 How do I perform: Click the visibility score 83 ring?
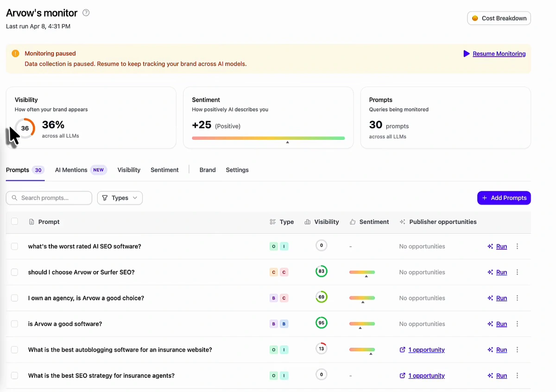click(x=322, y=272)
